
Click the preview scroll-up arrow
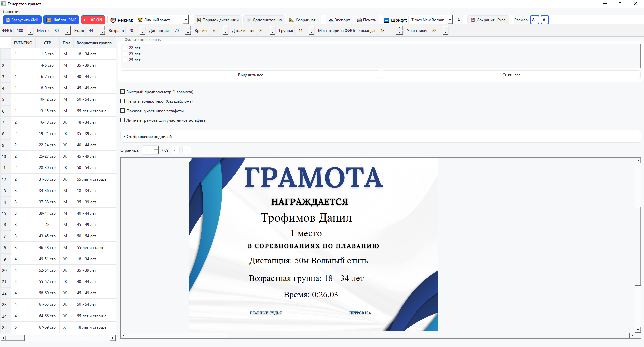click(638, 161)
